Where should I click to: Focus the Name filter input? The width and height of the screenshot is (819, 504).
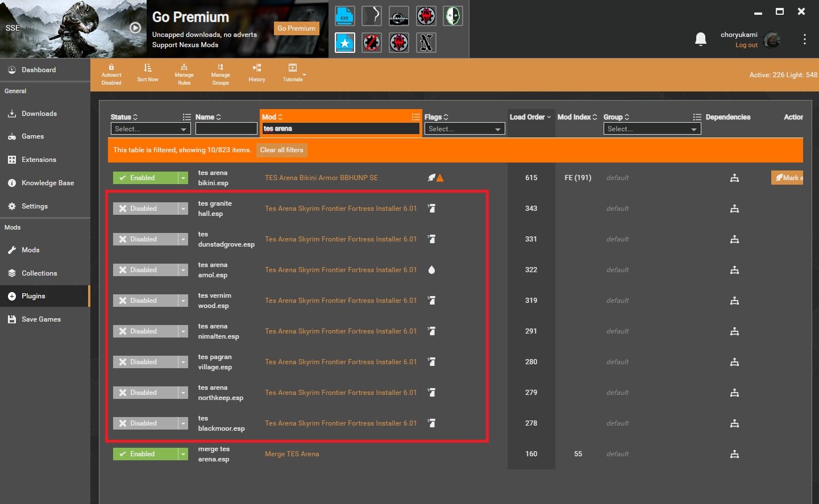[226, 129]
